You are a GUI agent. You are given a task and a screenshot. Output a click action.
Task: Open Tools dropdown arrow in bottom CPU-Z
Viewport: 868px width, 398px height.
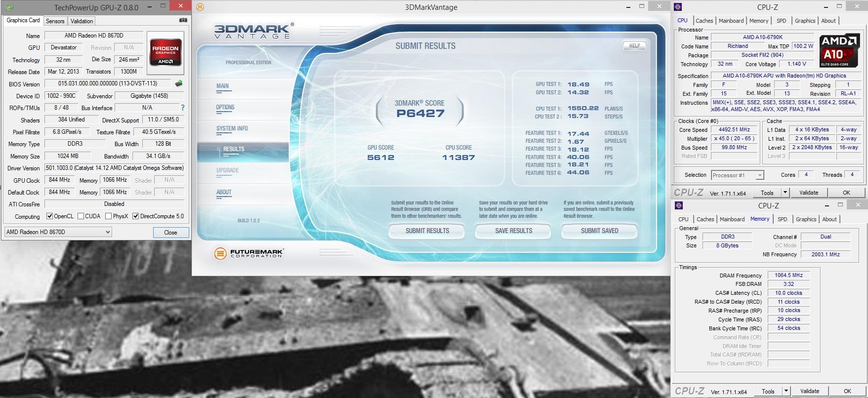(x=785, y=391)
